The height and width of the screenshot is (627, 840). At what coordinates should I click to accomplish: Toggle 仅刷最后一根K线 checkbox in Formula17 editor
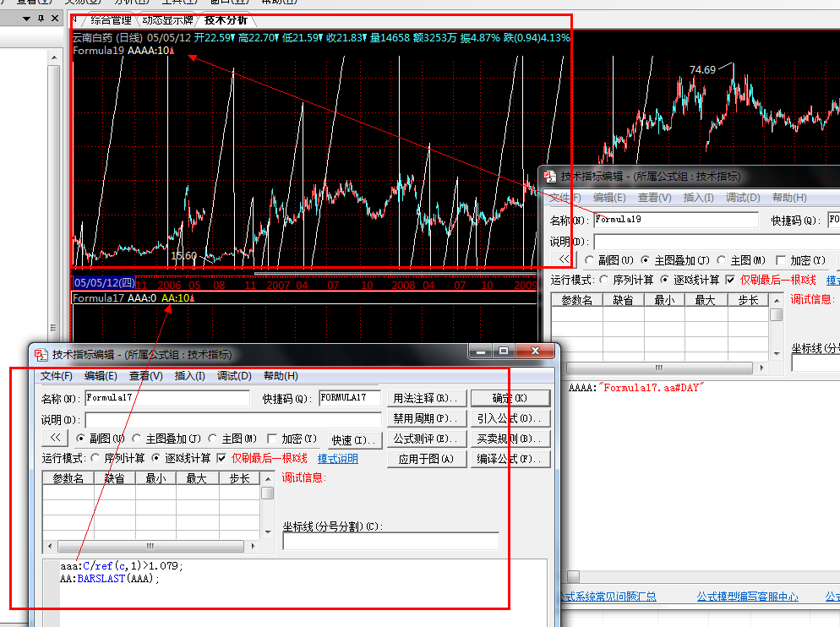(221, 459)
